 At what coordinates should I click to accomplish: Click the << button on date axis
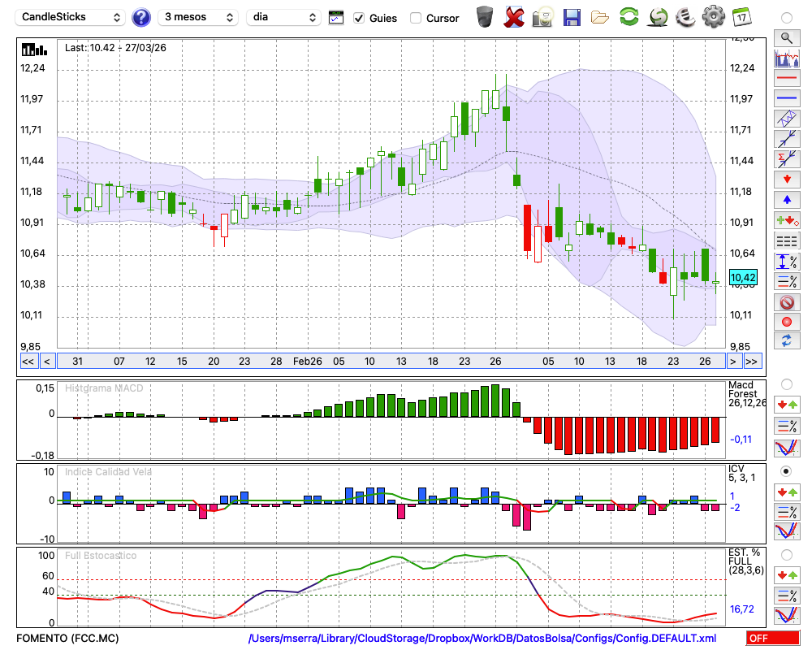tap(28, 362)
